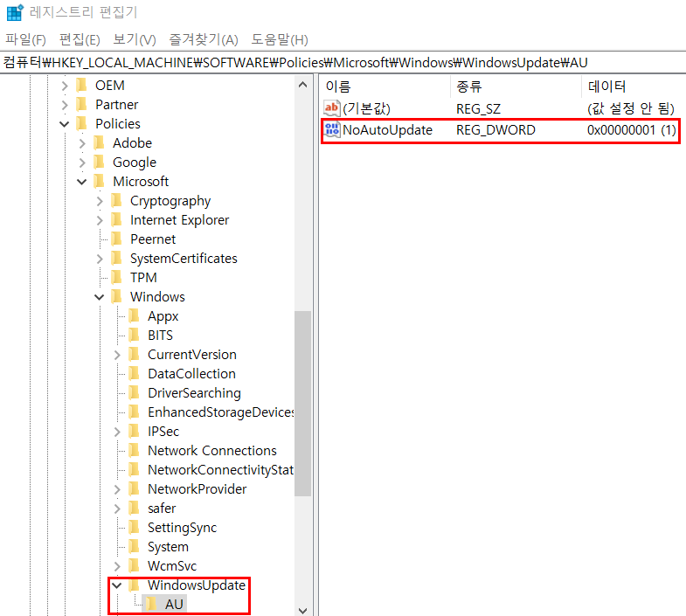Click the tree scrollbar up arrow
This screenshot has width=686, height=616.
302,85
